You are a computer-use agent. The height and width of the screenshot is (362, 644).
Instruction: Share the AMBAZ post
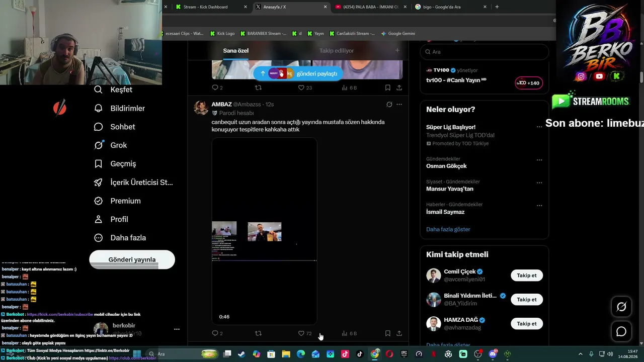point(399,333)
